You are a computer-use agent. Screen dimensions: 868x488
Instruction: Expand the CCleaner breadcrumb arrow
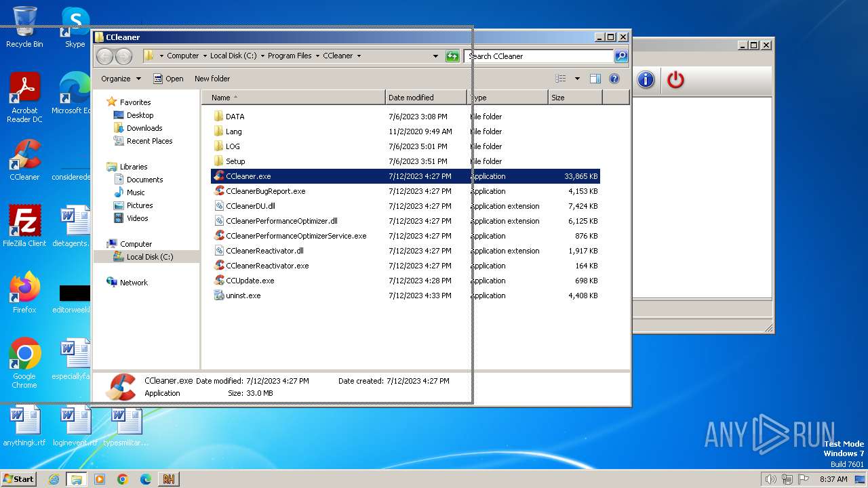pos(359,56)
